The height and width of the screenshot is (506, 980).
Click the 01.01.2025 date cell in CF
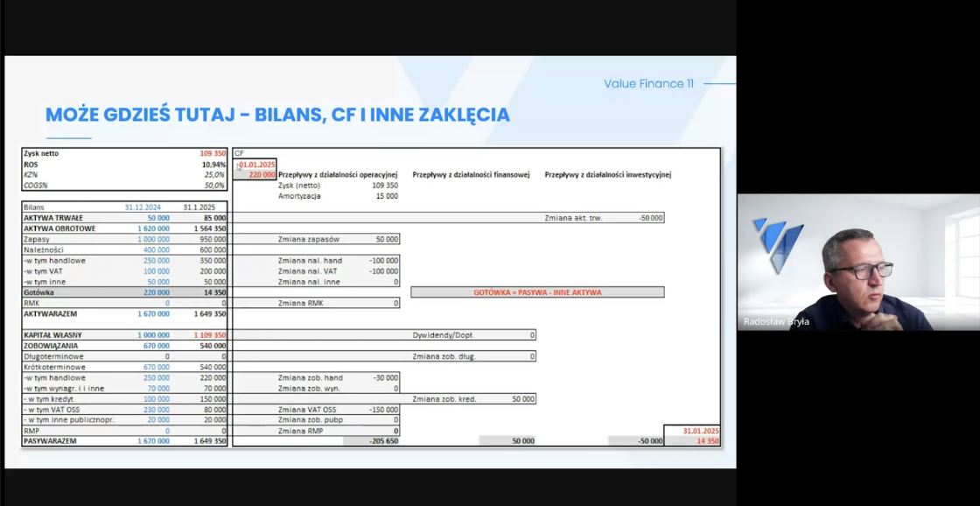pos(255,164)
